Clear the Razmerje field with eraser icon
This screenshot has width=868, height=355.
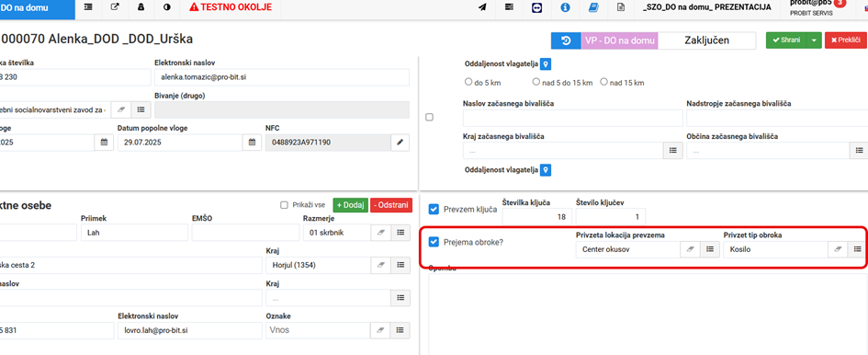click(380, 233)
